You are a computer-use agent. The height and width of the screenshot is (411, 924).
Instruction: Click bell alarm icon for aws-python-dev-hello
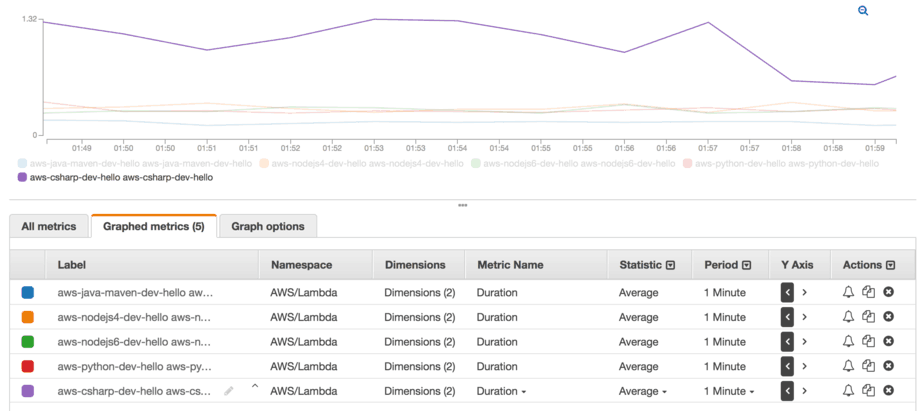848,367
